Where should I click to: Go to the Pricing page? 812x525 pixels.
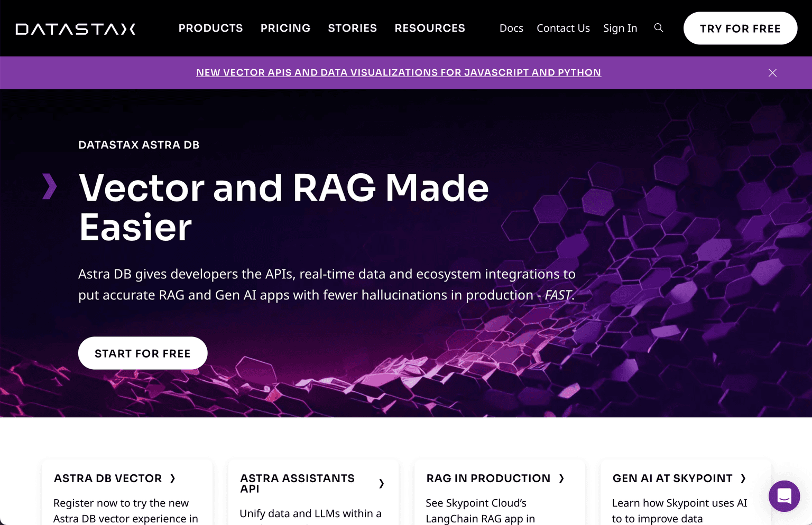[x=285, y=28]
